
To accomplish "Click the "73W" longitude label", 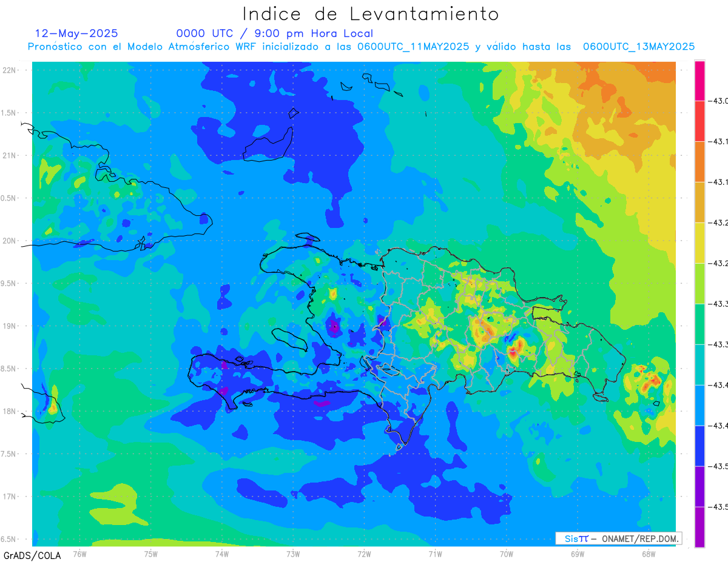I will (293, 553).
